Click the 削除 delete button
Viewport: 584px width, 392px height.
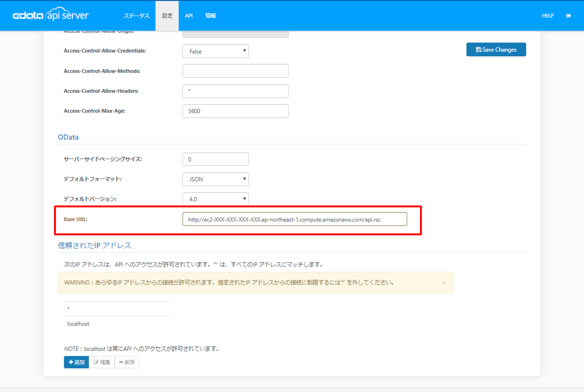pyautogui.click(x=127, y=362)
